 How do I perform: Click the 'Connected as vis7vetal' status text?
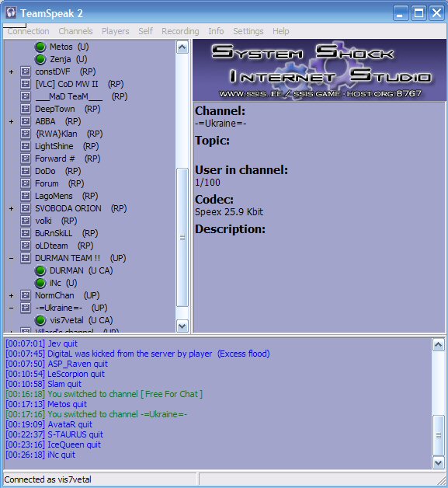click(47, 479)
